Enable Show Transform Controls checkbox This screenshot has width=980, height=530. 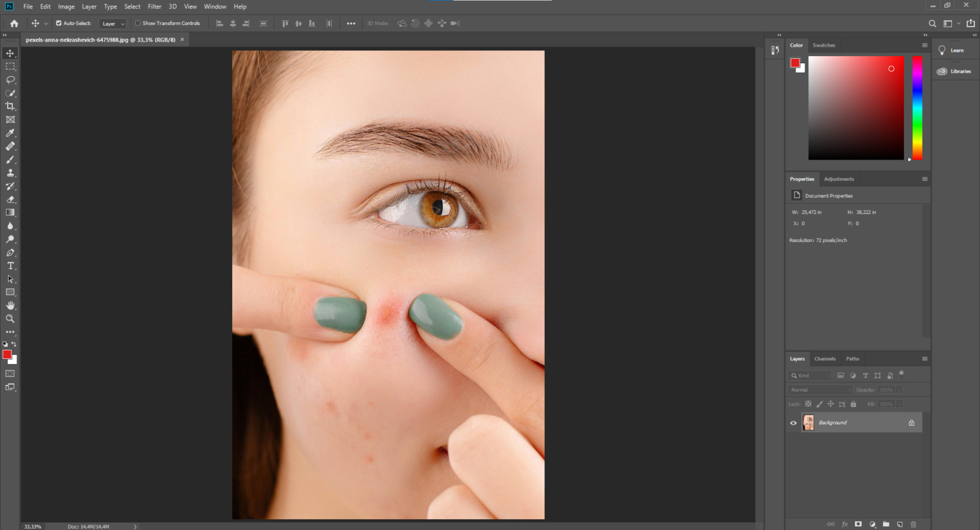click(x=138, y=23)
